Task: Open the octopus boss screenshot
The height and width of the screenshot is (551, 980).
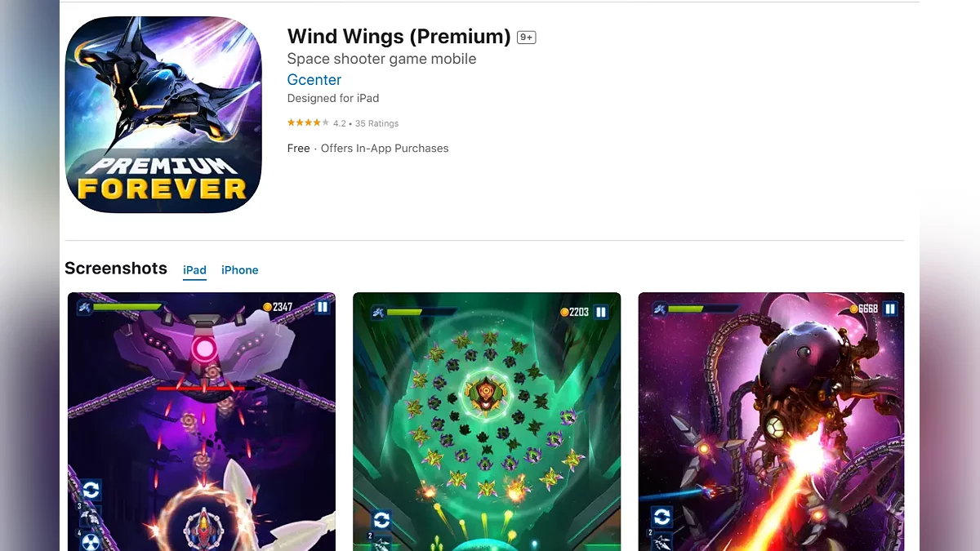Action: point(772,421)
